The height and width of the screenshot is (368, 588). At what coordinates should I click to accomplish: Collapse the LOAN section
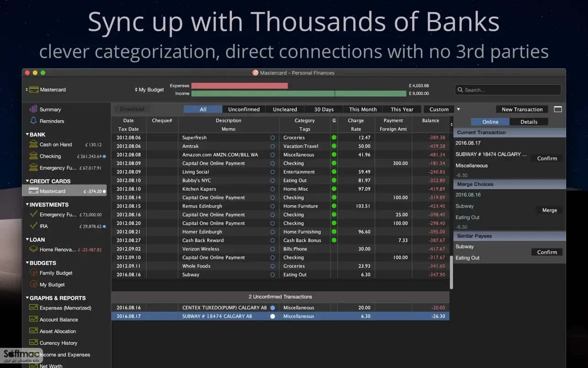pos(27,239)
